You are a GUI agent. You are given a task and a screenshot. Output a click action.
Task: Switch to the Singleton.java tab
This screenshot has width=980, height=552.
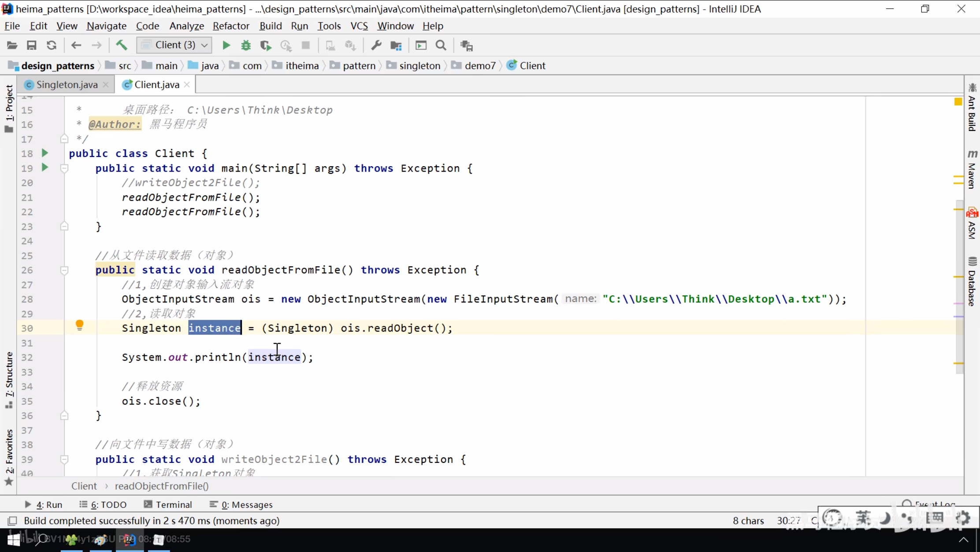(x=67, y=84)
